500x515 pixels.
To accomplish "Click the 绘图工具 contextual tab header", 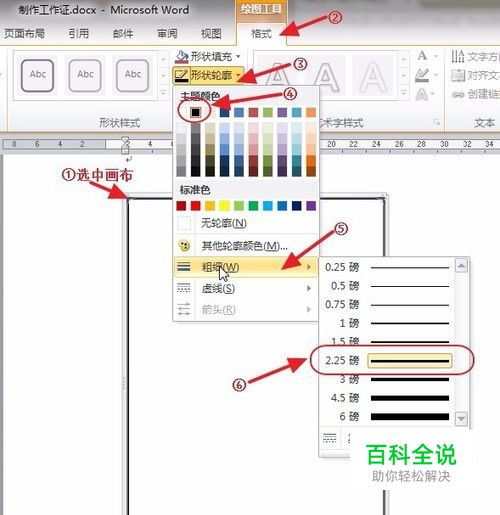I will 261,9.
